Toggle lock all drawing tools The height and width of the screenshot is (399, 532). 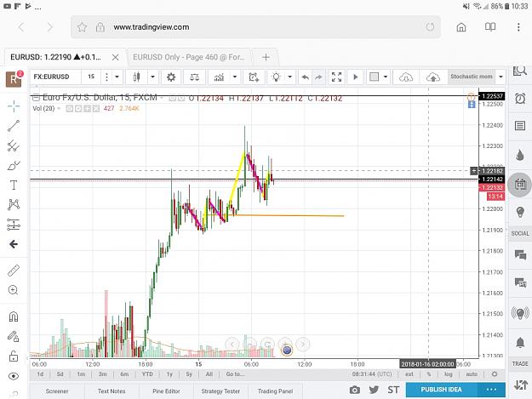tap(14, 356)
